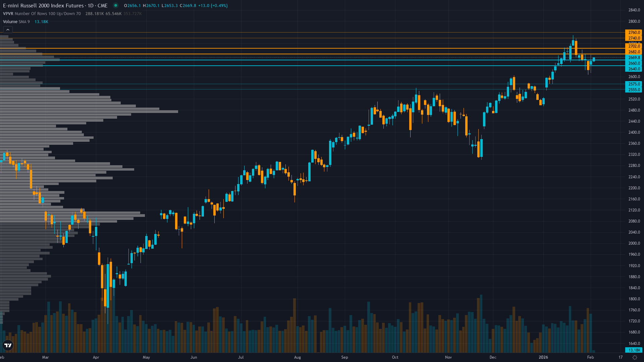Click the 2682.0 orange price tag
Image resolution: width=644 pixels, height=362 pixels.
(x=634, y=52)
